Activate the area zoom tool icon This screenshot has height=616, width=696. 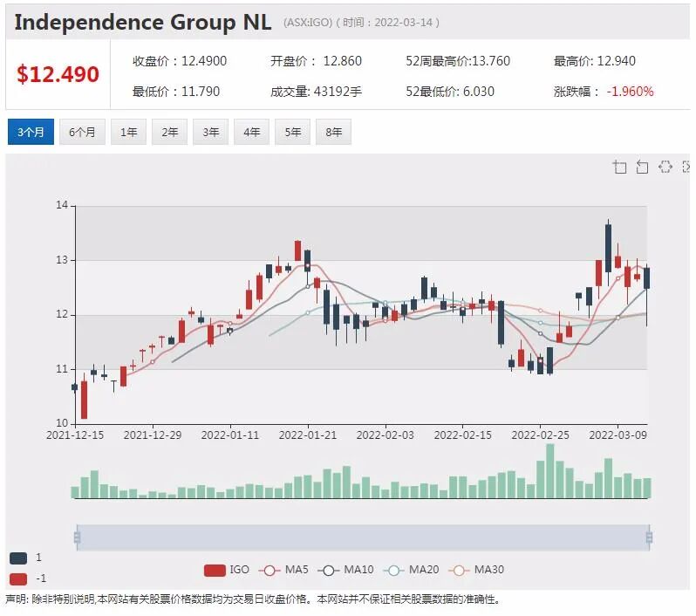click(x=619, y=167)
